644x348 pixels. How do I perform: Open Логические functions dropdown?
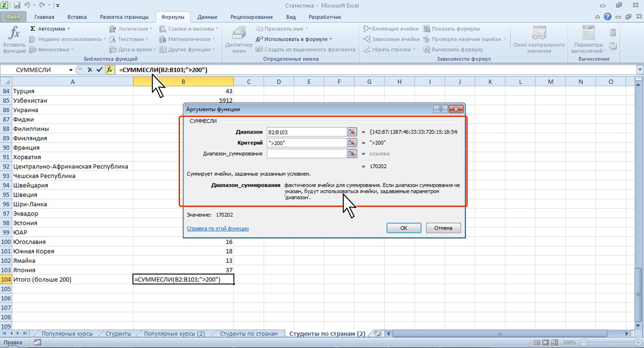pos(131,29)
